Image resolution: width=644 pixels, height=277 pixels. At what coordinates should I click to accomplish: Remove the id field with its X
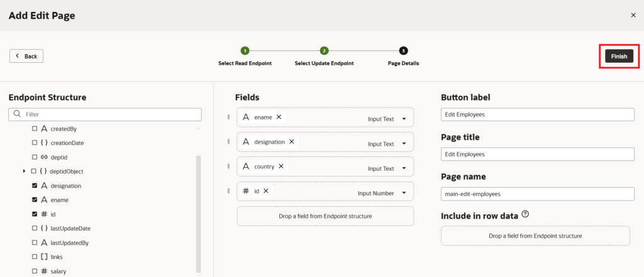[266, 191]
